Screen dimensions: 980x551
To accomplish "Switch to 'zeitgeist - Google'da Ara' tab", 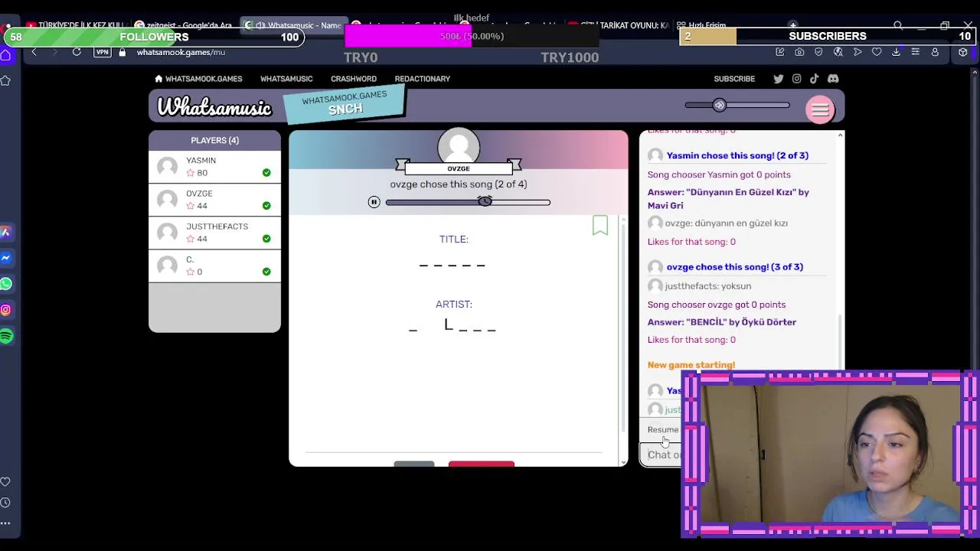I will [184, 25].
